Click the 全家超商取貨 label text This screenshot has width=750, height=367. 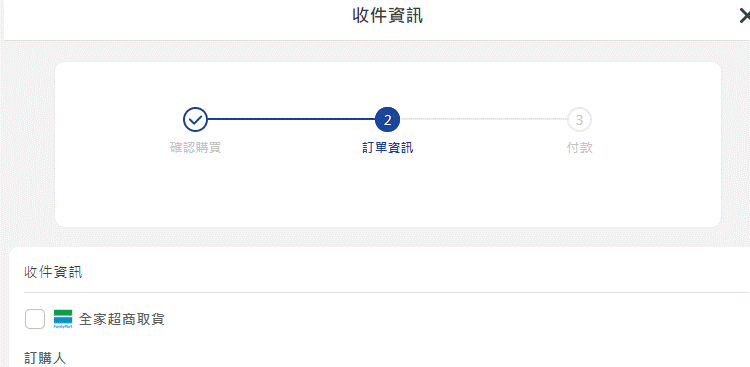pos(121,319)
